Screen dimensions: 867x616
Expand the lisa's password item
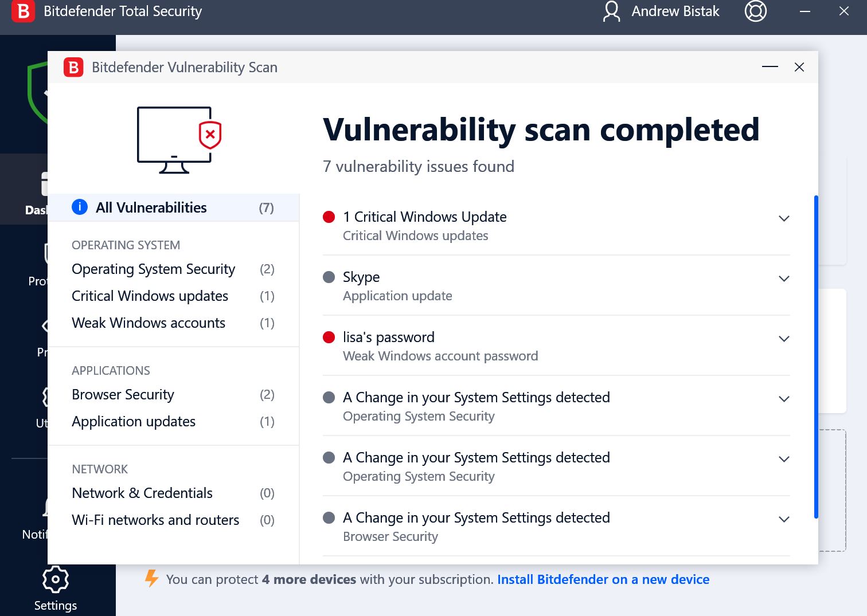tap(784, 339)
